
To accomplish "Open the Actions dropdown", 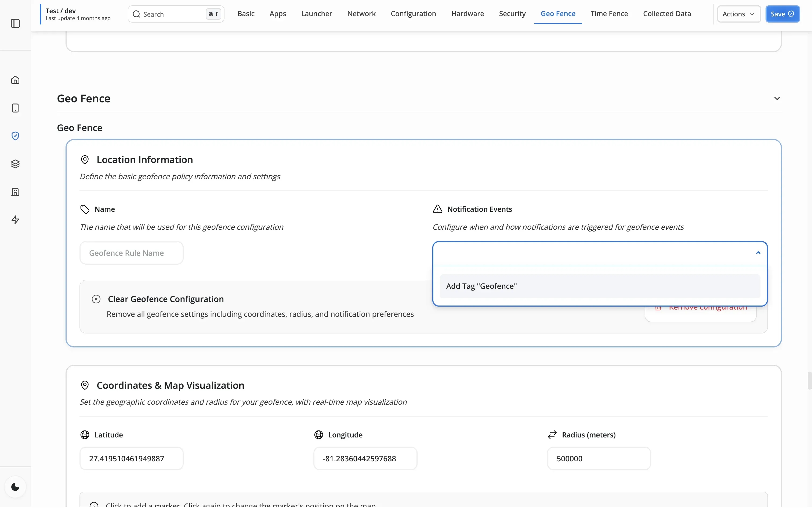I will [739, 14].
